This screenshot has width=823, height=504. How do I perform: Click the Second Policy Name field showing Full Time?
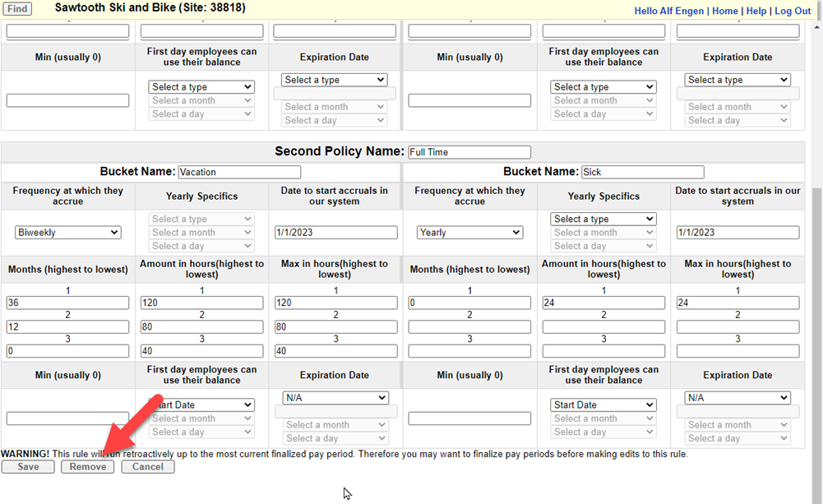(469, 152)
